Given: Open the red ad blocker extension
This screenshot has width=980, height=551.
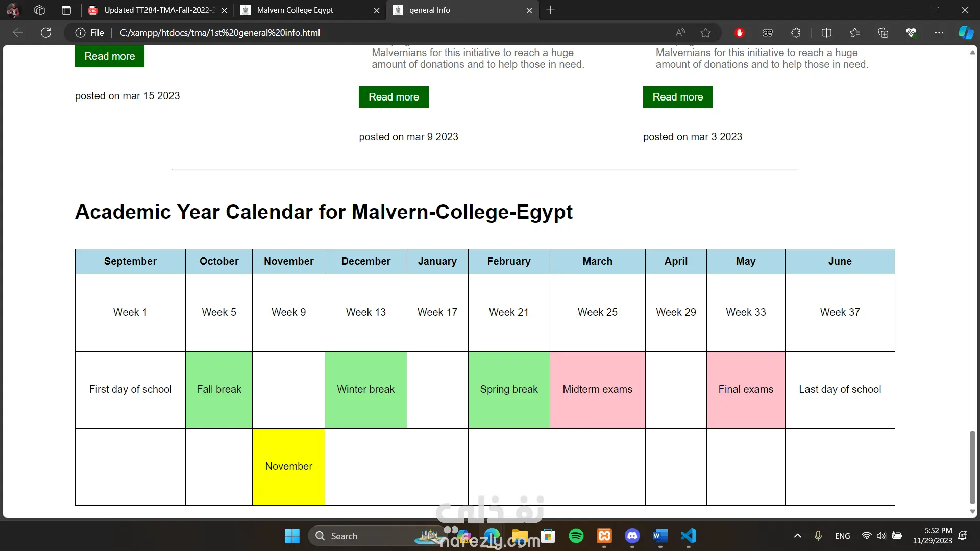Looking at the screenshot, I should (739, 33).
